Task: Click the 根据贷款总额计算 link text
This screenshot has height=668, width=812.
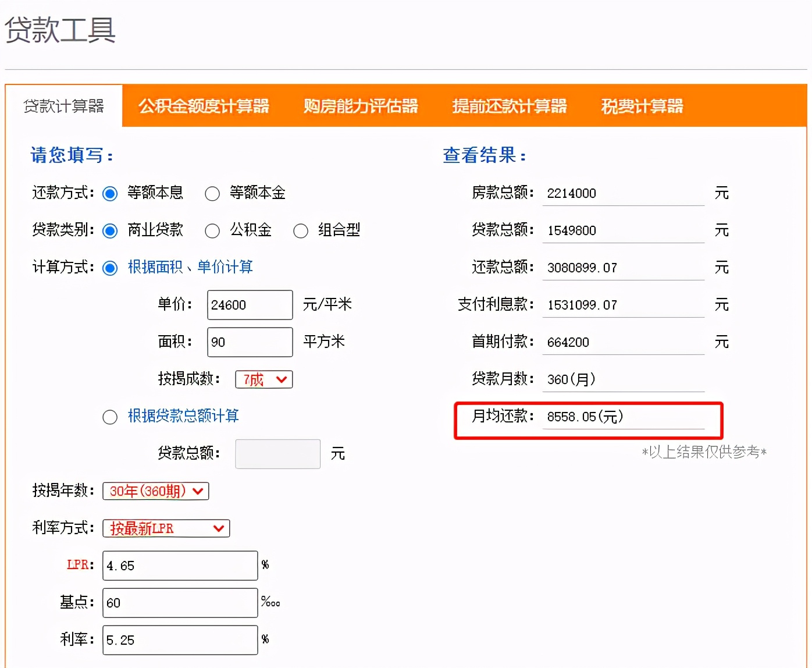Action: 183,417
